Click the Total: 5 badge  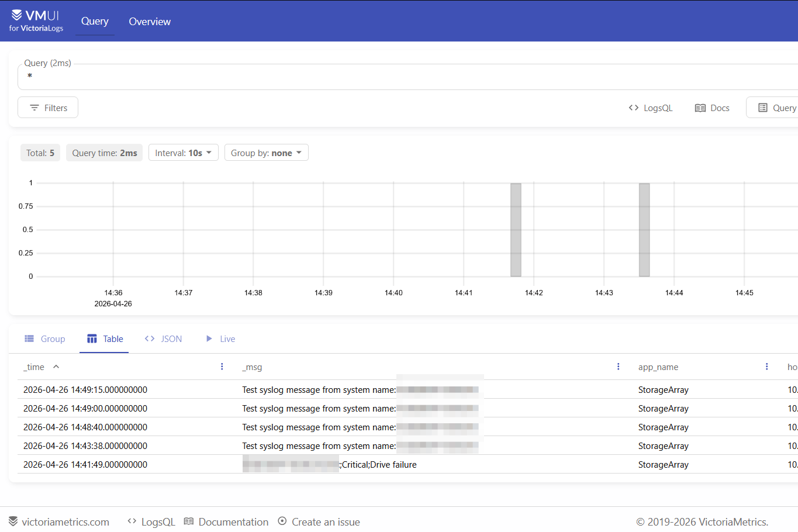coord(40,153)
